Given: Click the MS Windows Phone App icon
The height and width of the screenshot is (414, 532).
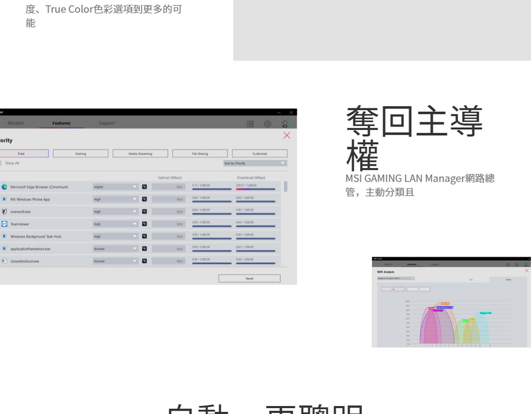Looking at the screenshot, I should click(x=4, y=199).
